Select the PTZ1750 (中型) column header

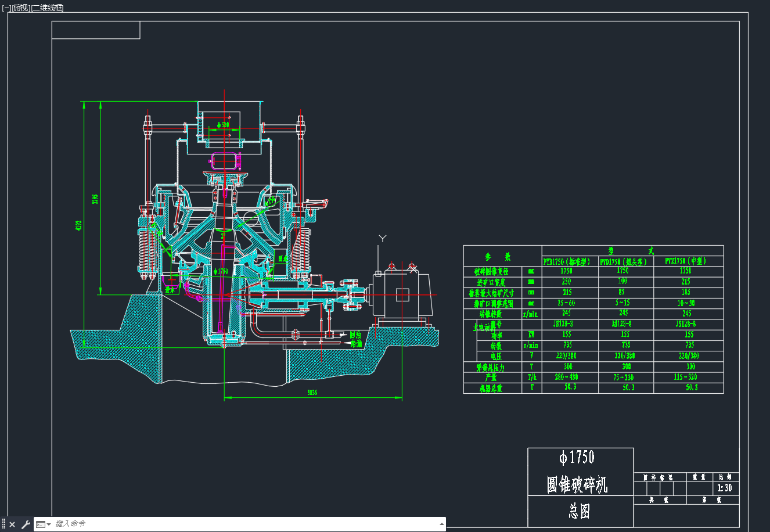point(687,261)
